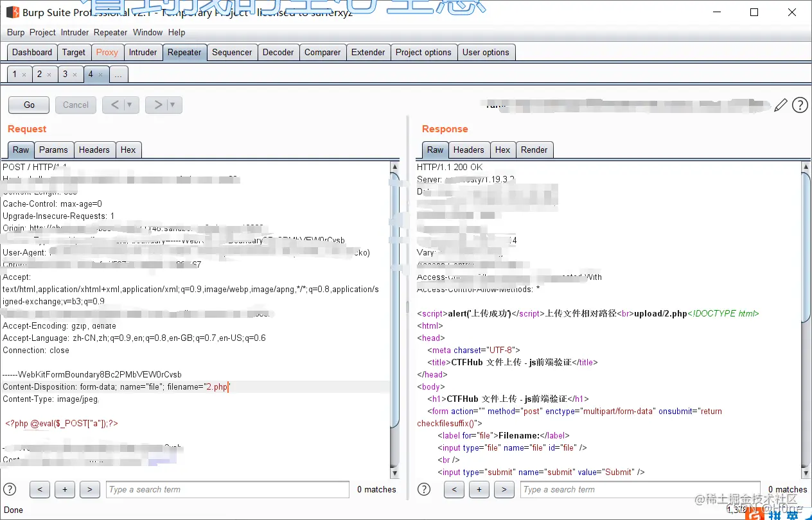Switch to the Target tab
812x520 pixels.
coord(74,53)
